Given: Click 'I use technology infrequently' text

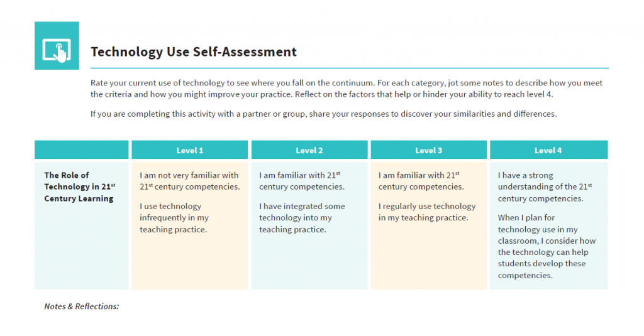Looking at the screenshot, I should coord(174,218).
